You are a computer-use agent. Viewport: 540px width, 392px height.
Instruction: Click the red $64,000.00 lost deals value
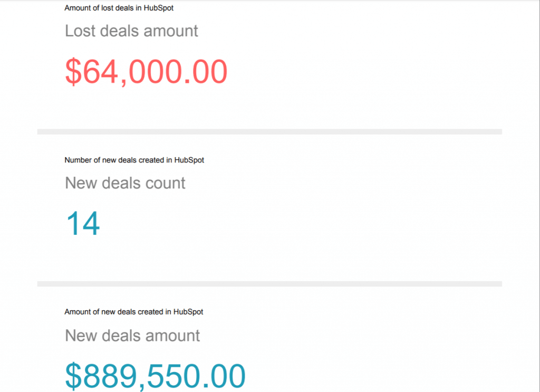146,72
